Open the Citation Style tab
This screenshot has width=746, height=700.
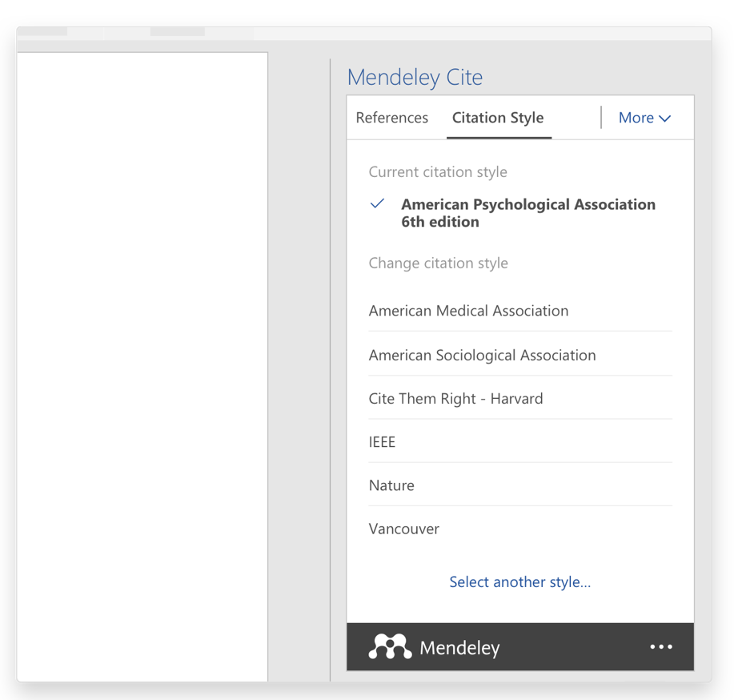coord(498,118)
